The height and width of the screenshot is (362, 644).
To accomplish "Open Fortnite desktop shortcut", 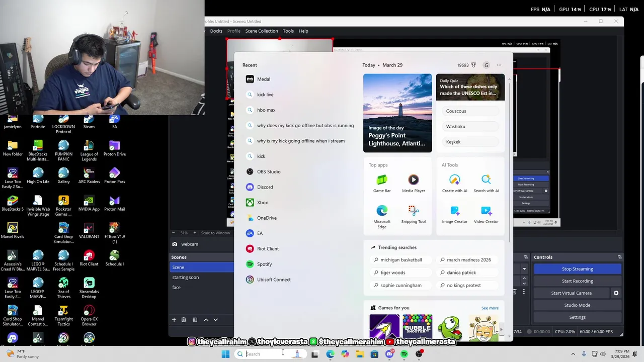I will (x=38, y=121).
